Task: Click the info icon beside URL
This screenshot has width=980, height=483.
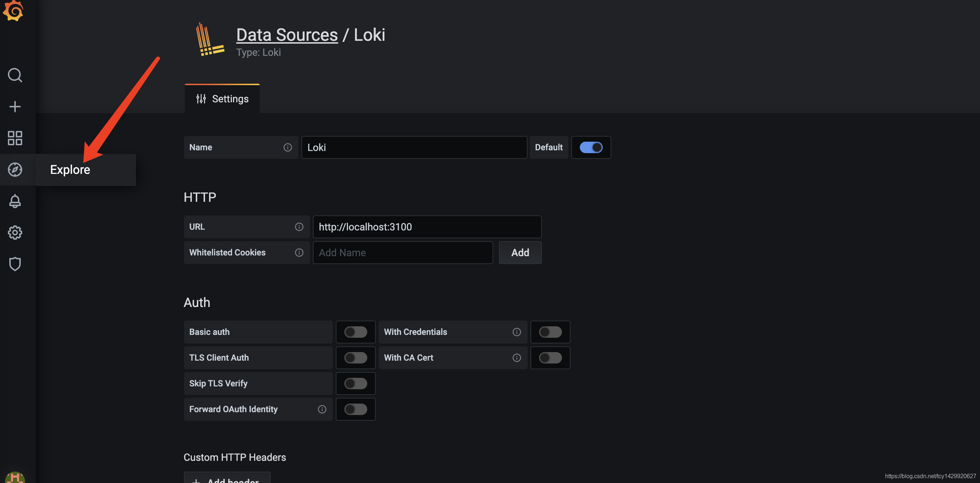Action: pos(299,227)
